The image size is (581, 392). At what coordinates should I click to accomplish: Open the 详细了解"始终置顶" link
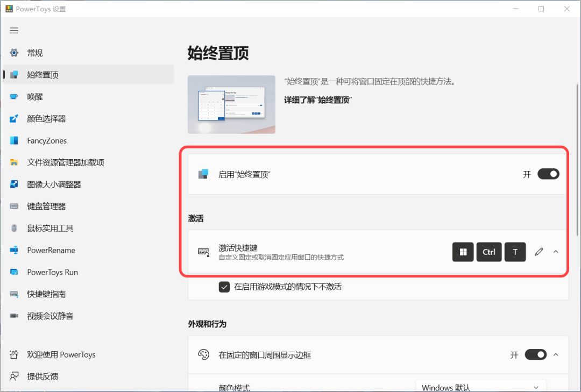pos(318,100)
